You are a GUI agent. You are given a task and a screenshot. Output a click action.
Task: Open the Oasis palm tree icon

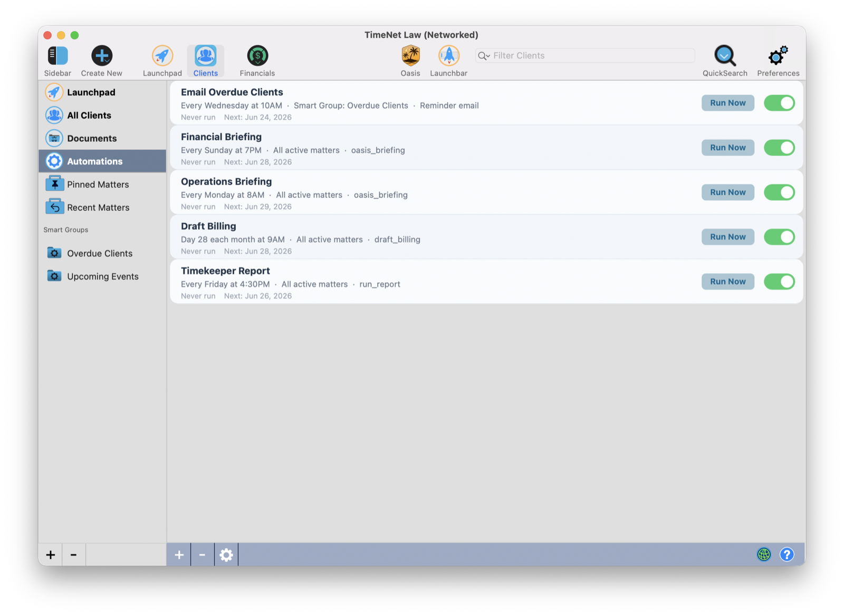pos(410,55)
